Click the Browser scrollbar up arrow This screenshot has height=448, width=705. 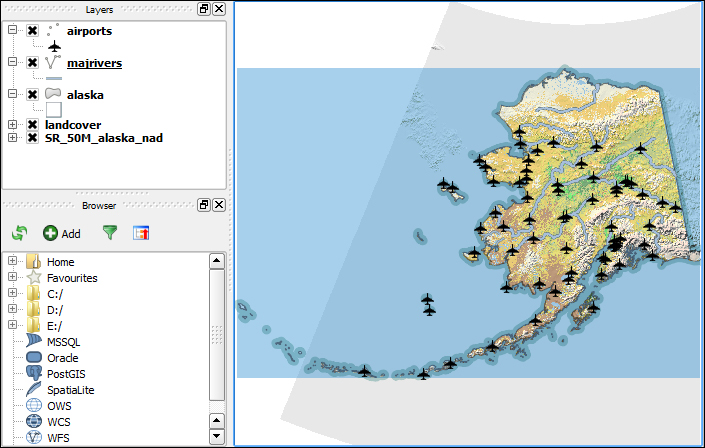216,261
